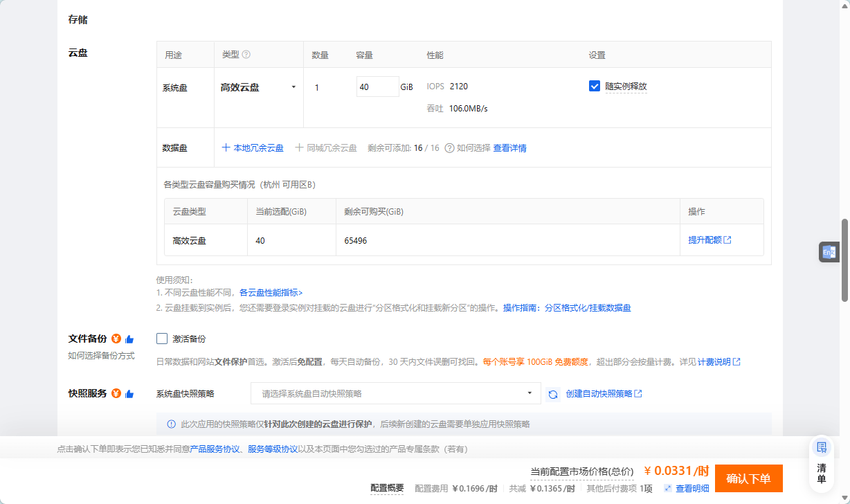Click the yen coin icon next to 文件备份
This screenshot has height=504, width=850.
[x=116, y=339]
